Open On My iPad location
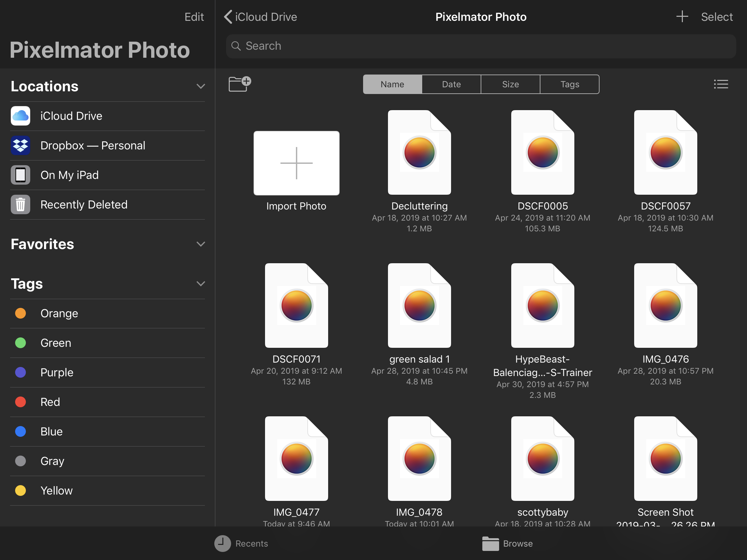 (107, 175)
